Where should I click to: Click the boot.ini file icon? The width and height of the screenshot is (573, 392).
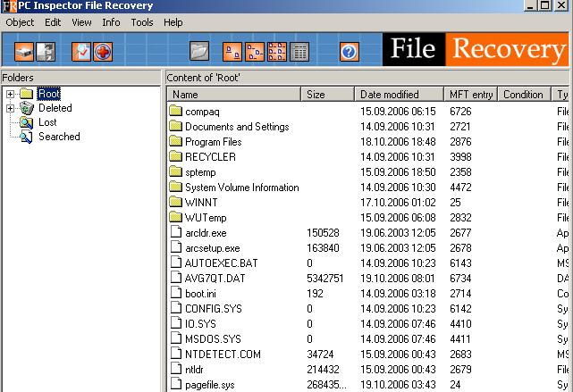pos(176,293)
